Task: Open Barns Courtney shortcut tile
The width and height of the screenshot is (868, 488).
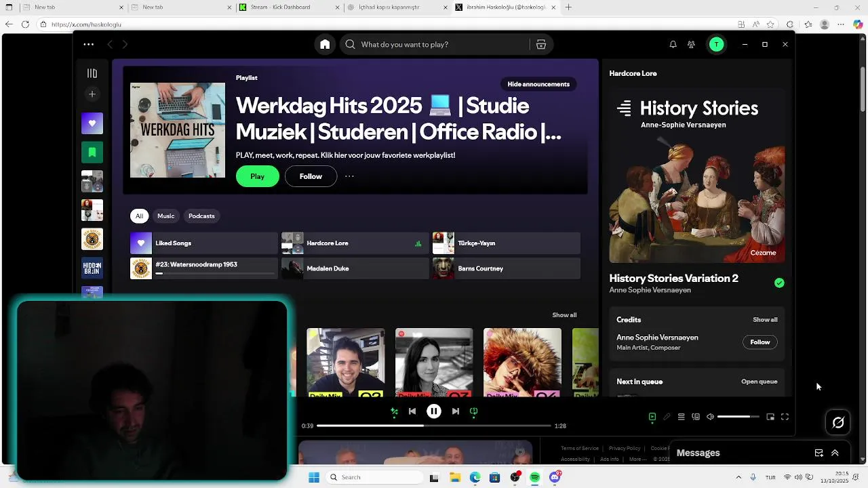Action: point(507,268)
